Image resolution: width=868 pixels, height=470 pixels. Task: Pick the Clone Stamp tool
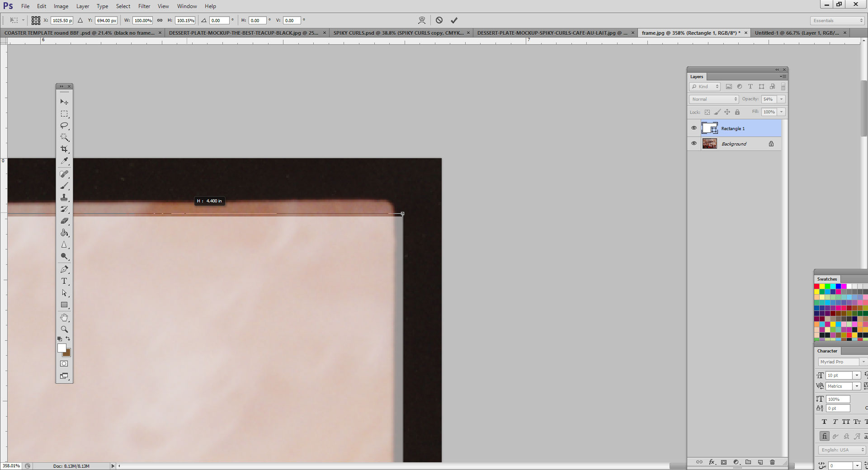pyautogui.click(x=64, y=197)
